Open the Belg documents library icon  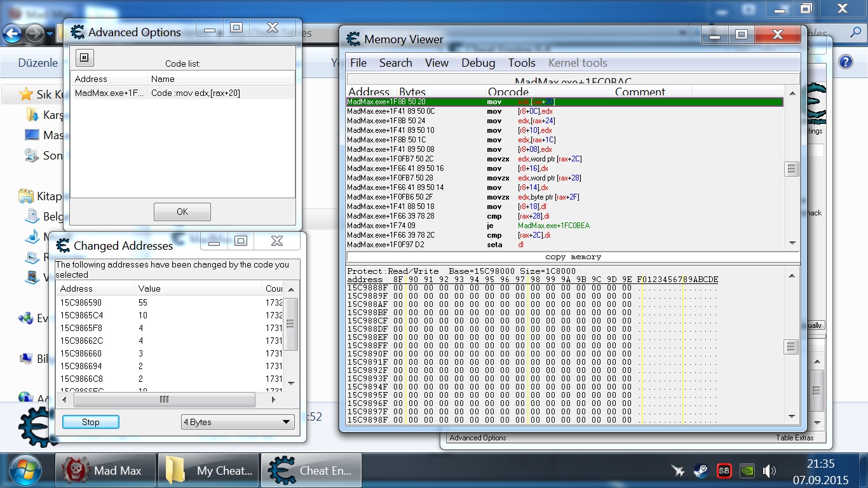point(32,216)
